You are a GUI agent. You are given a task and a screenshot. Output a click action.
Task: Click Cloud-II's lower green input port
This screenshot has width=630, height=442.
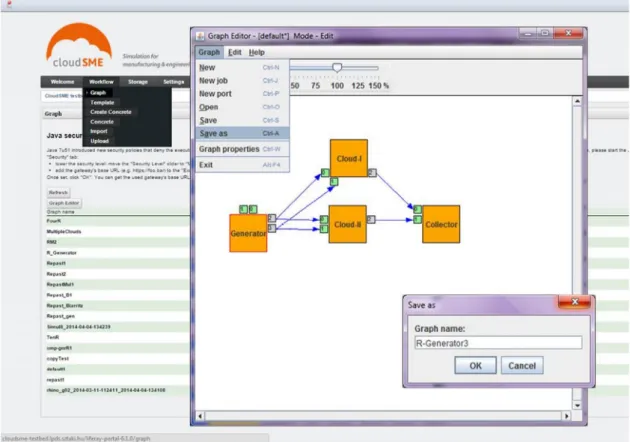click(324, 229)
